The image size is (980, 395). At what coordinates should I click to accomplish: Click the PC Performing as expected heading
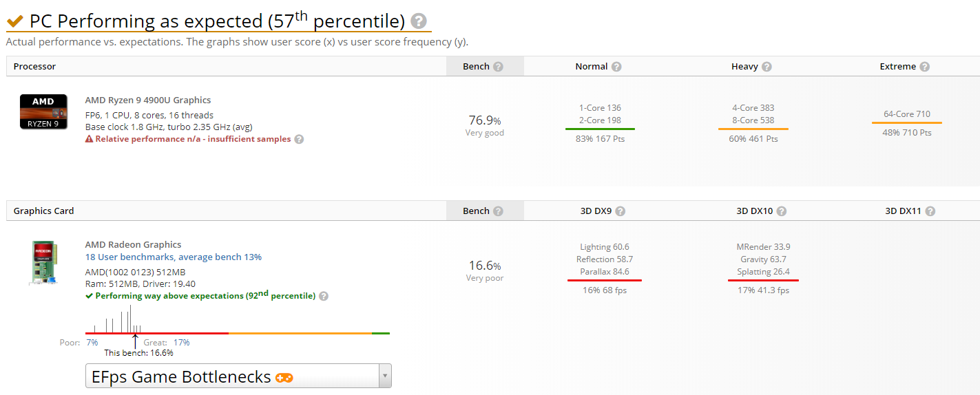217,21
